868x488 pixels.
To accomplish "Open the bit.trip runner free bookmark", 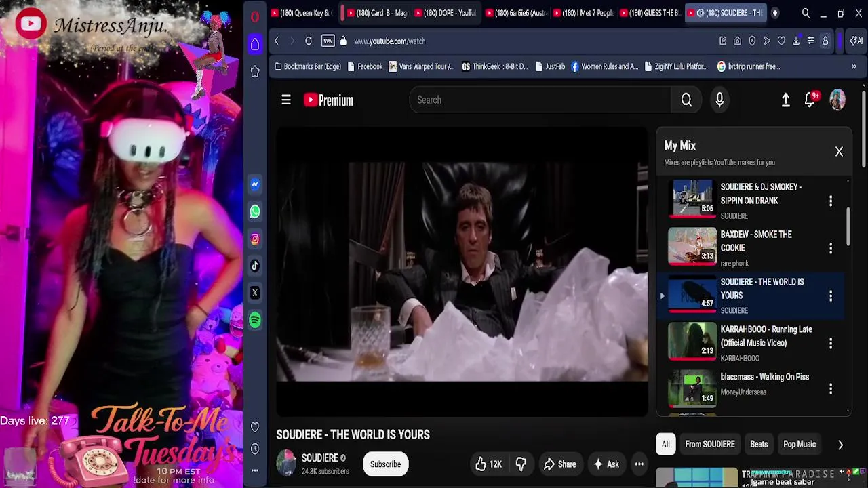I will 749,66.
